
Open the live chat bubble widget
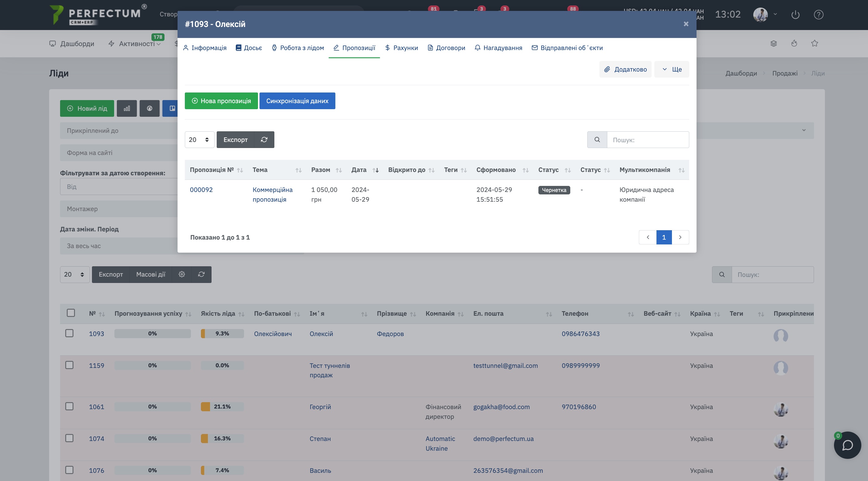point(847,445)
